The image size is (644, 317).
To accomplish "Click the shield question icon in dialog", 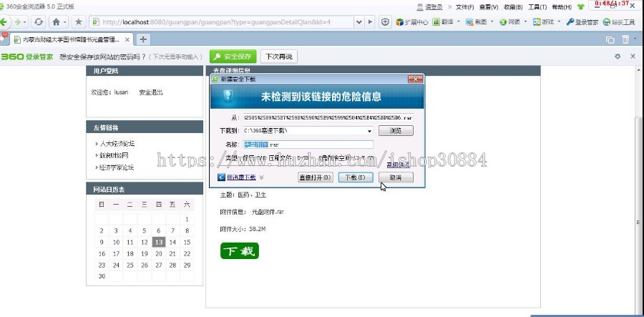I will pos(228,96).
